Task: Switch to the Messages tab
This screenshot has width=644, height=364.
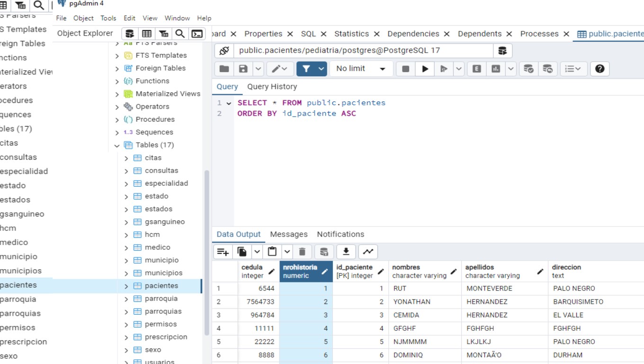Action: [288, 234]
